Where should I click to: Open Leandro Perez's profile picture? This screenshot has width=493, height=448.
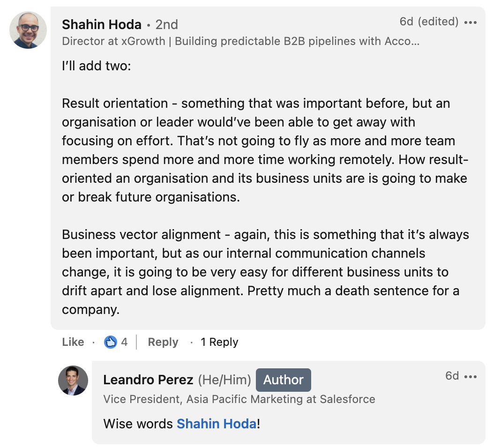click(x=73, y=381)
